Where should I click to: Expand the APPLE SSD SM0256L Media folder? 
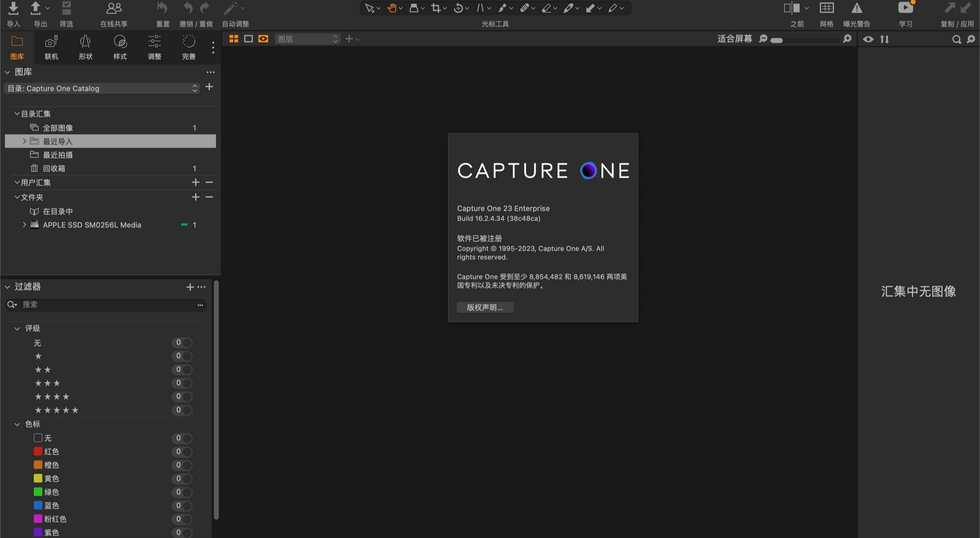pos(24,225)
